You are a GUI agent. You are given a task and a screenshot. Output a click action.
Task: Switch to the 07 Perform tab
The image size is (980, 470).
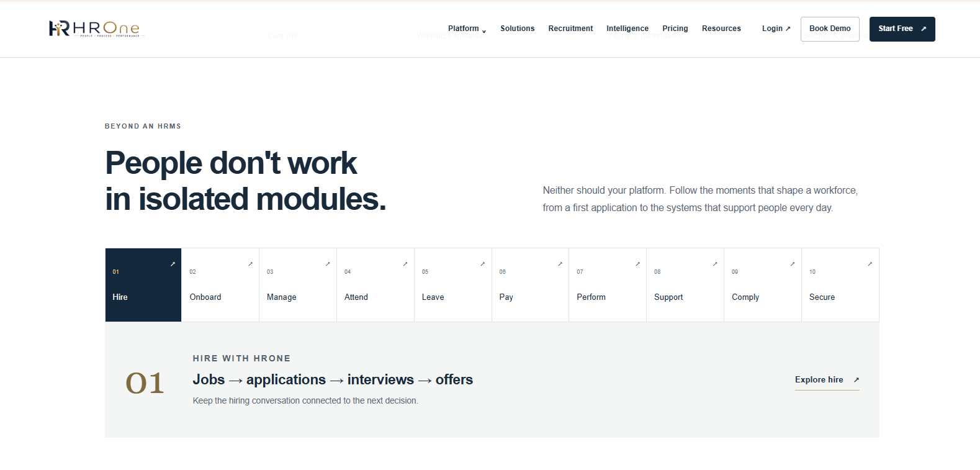coord(608,285)
